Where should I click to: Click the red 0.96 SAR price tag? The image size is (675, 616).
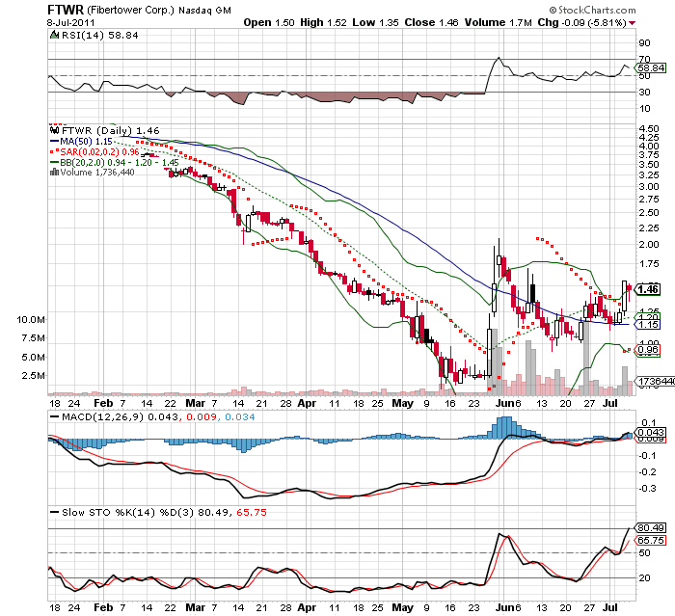[x=648, y=350]
